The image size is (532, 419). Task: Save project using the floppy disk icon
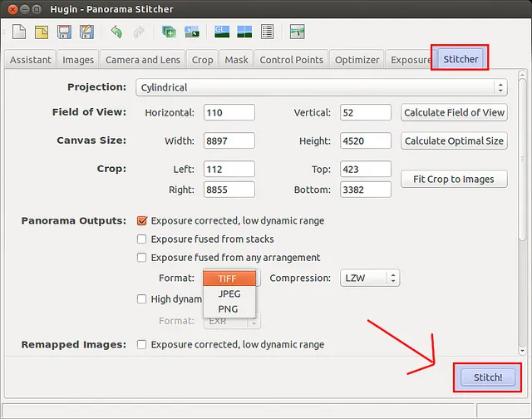[64, 32]
